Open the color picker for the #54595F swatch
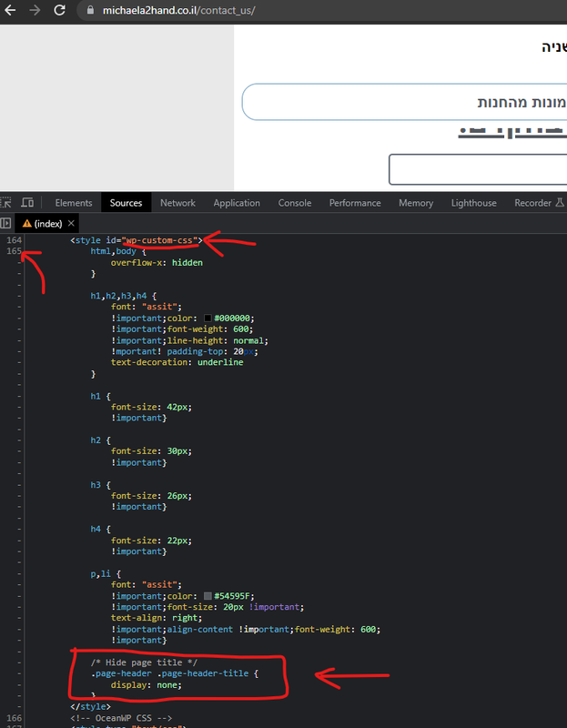Image resolution: width=567 pixels, height=728 pixels. (x=208, y=596)
